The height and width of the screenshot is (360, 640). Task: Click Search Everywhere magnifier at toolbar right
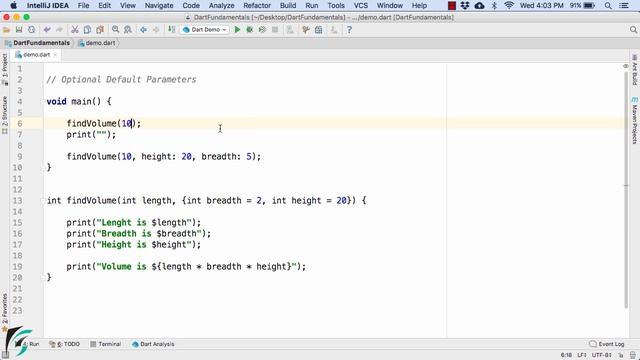click(633, 30)
